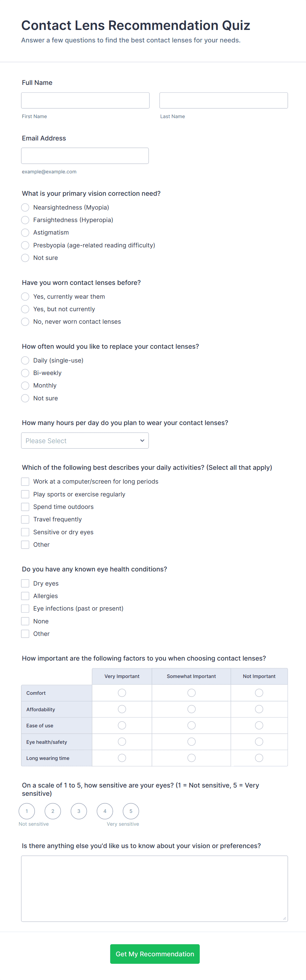Image resolution: width=306 pixels, height=980 pixels.
Task: Click the First Name input field
Action: click(x=85, y=100)
